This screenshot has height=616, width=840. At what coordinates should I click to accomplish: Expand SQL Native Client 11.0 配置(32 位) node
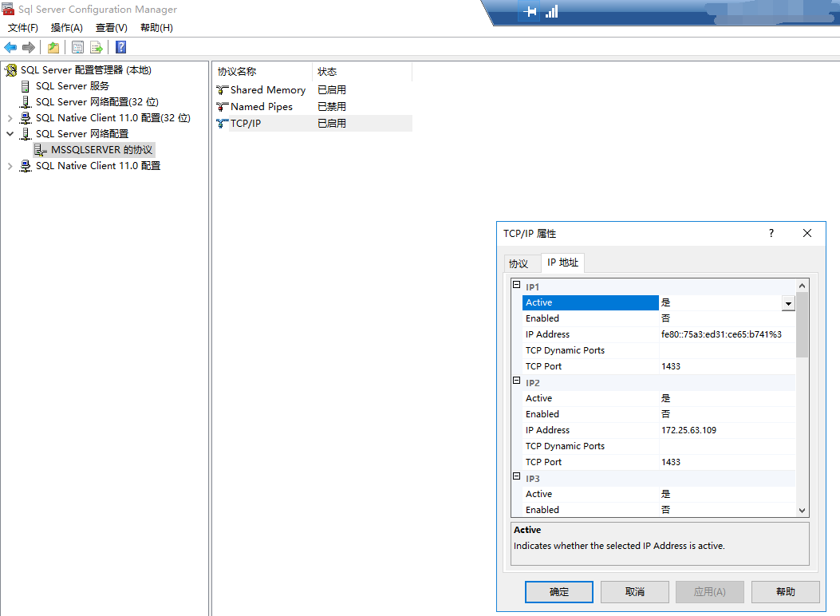[10, 118]
